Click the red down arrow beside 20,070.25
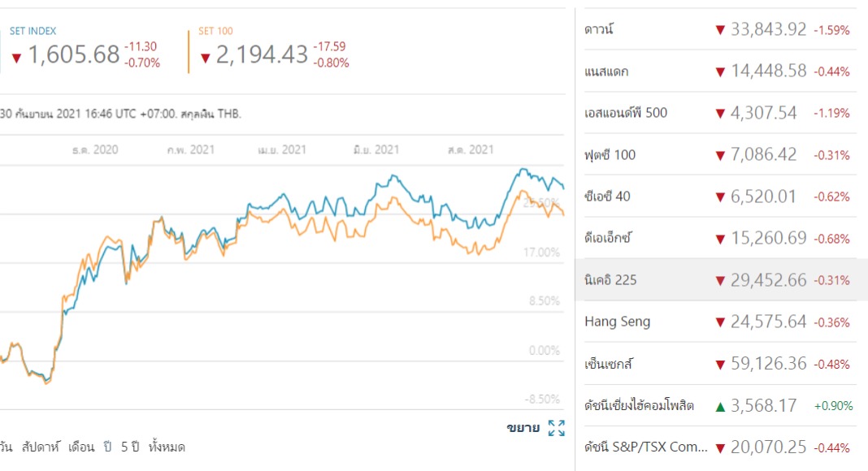Screen dimensions: 868x471 tap(719, 448)
